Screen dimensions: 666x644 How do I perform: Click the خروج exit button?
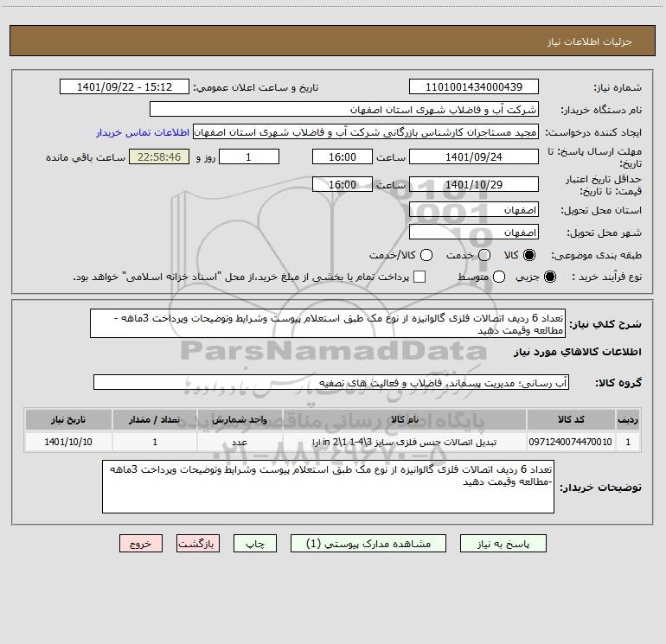tap(141, 544)
